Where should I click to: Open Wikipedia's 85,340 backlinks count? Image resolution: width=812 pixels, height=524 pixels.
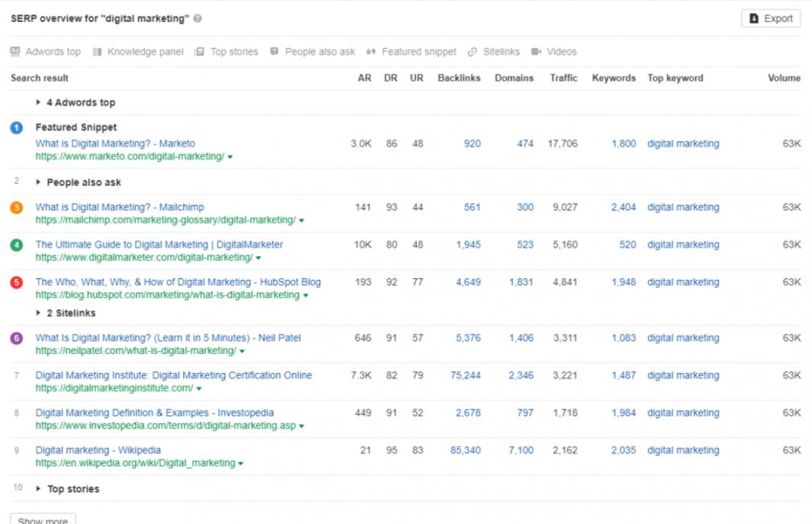(x=465, y=451)
